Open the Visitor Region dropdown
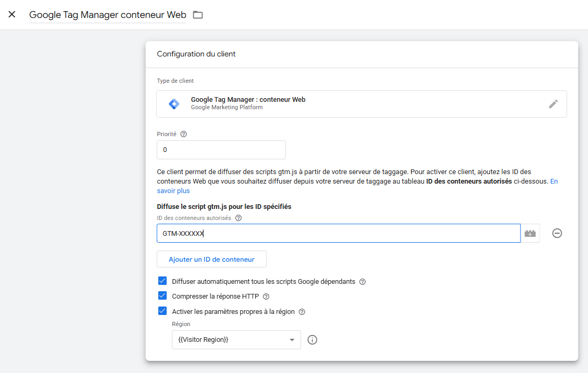This screenshot has width=588, height=373. [236, 340]
